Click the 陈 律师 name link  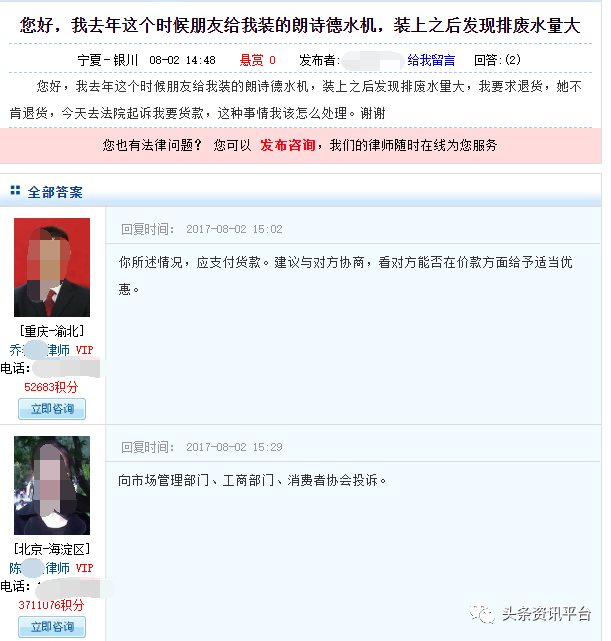(x=40, y=568)
